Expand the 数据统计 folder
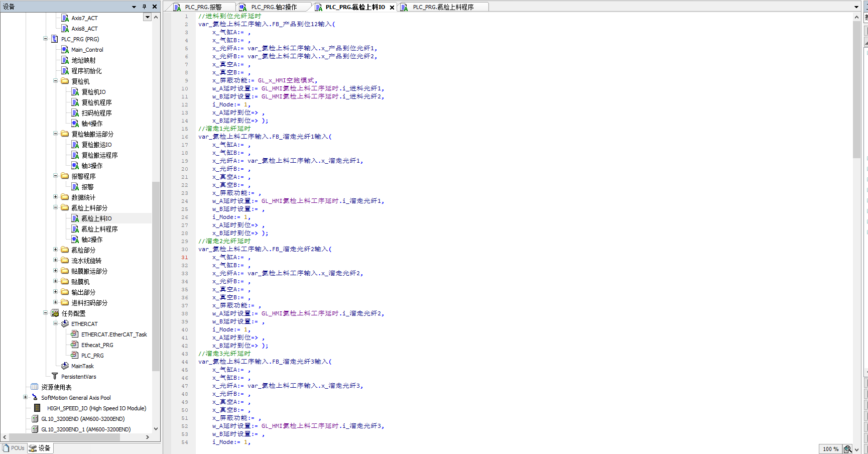This screenshot has width=868, height=454. (55, 197)
